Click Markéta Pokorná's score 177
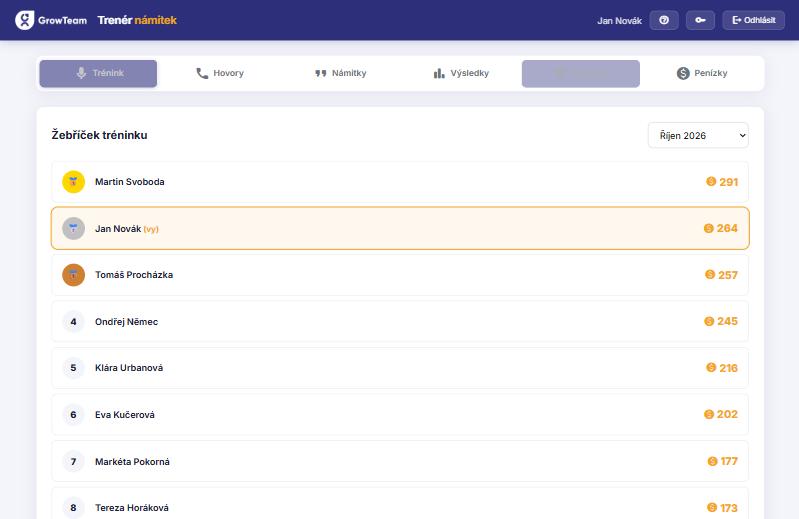The image size is (799, 519). [729, 461]
